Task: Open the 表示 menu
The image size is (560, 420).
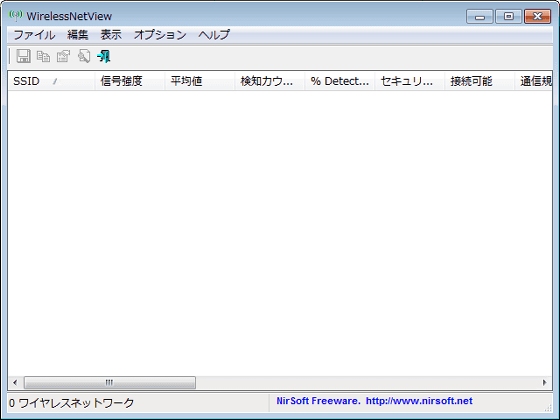Action: click(x=111, y=35)
